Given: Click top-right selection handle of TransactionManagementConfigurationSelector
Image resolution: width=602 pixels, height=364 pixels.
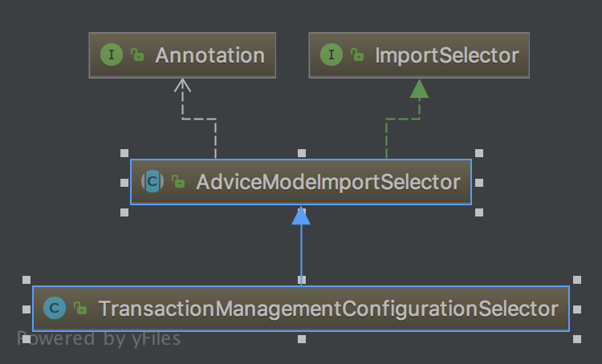Looking at the screenshot, I should [576, 279].
